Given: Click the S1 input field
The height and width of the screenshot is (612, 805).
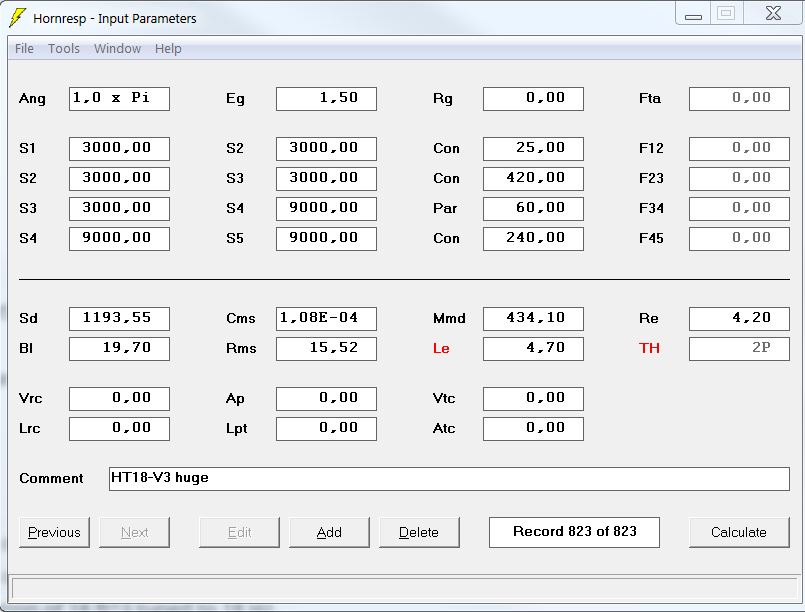Looking at the screenshot, I should point(120,148).
